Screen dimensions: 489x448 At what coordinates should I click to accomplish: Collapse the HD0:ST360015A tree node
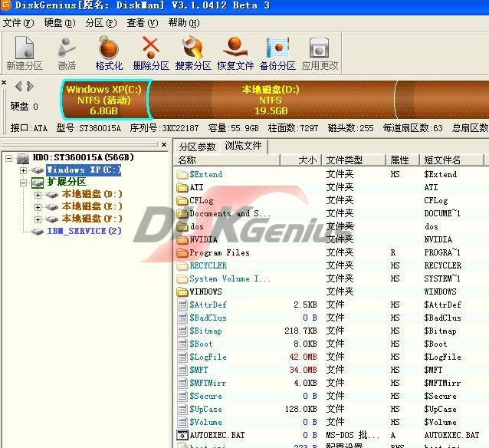9,158
